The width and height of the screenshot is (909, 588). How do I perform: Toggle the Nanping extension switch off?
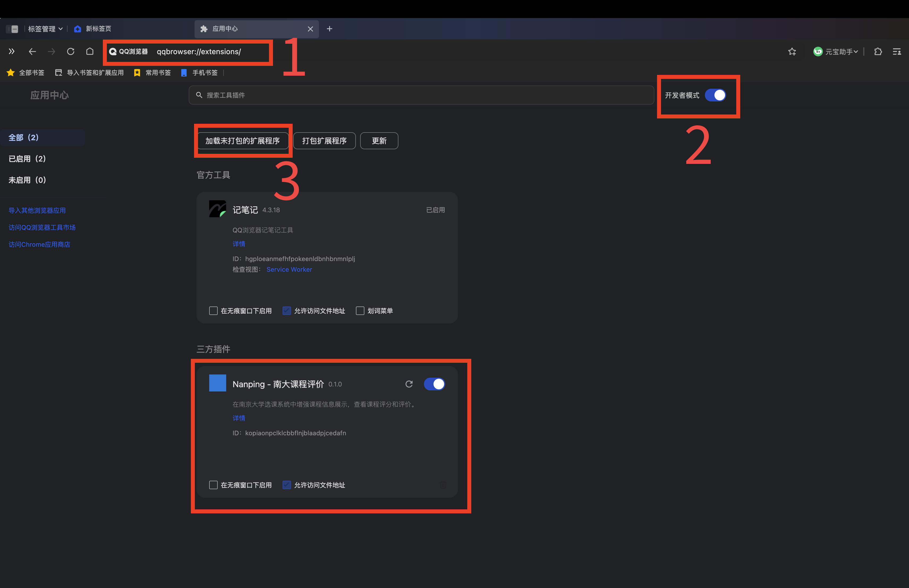coord(434,384)
